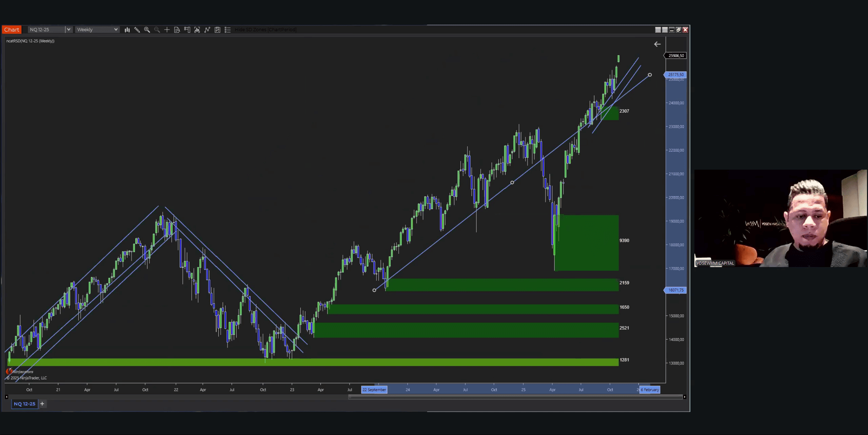Image resolution: width=868 pixels, height=435 pixels.
Task: Open the data box icon
Action: (177, 30)
